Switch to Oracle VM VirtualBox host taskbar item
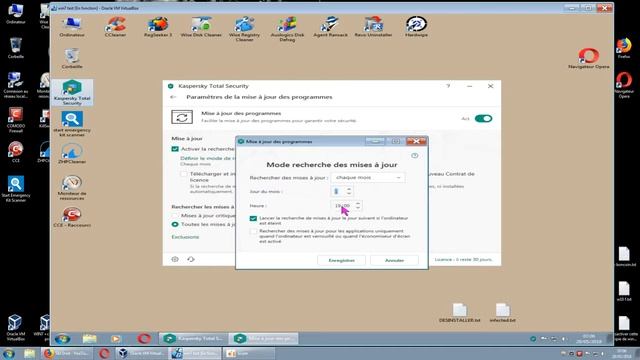Screen dimensions: 640x360 (142, 353)
